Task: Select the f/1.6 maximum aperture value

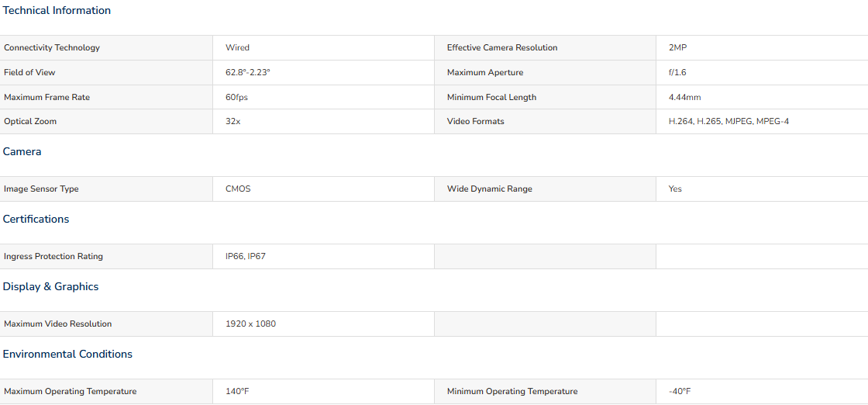Action: point(677,73)
